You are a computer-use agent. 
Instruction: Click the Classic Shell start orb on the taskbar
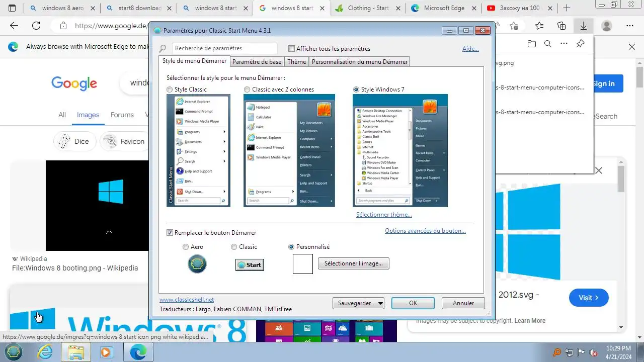[x=13, y=352]
